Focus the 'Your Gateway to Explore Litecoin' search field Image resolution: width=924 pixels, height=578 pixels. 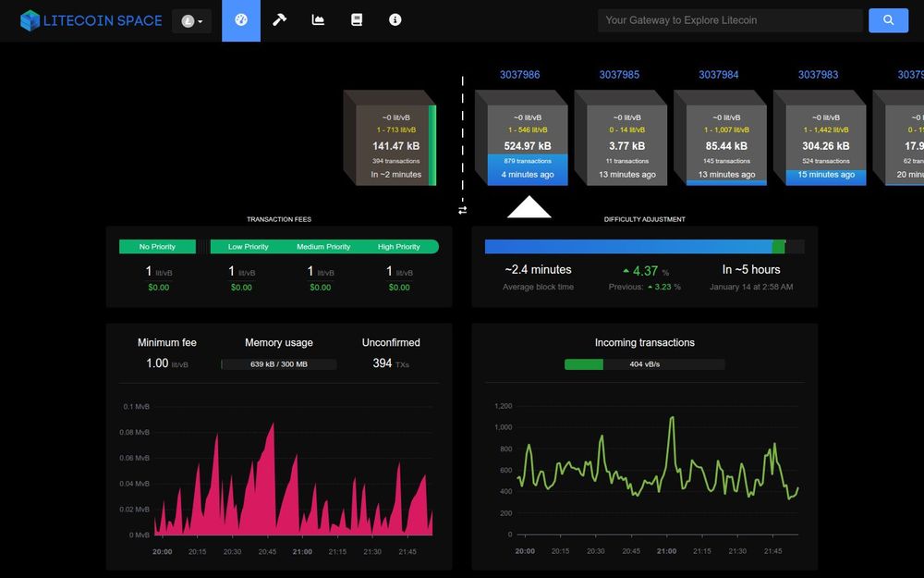coord(729,20)
